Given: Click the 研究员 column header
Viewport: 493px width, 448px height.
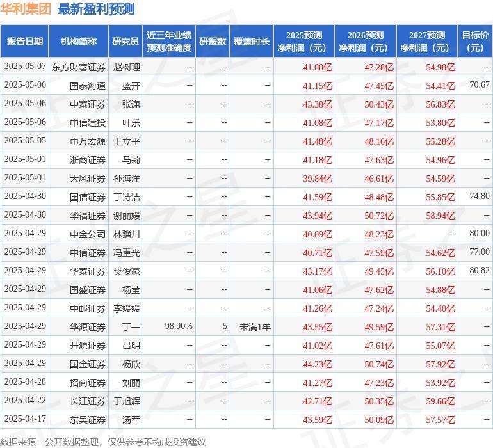Looking at the screenshot, I should point(125,41).
